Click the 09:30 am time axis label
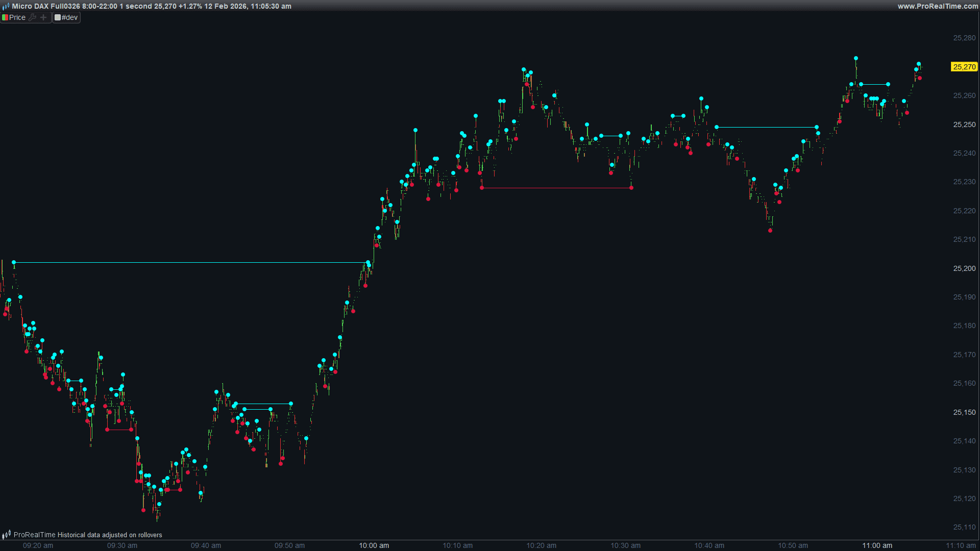980x551 pixels. click(122, 545)
